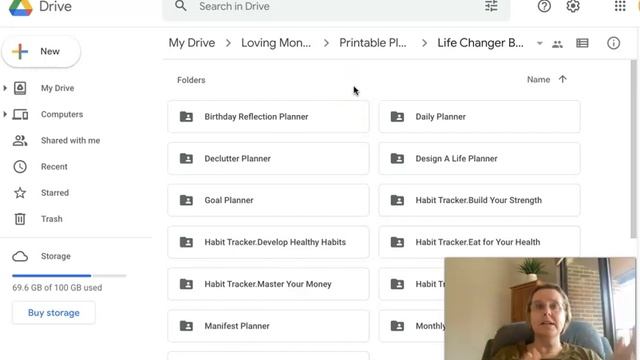This screenshot has width=640, height=360.
Task: Open Storage section label
Action: (x=56, y=256)
